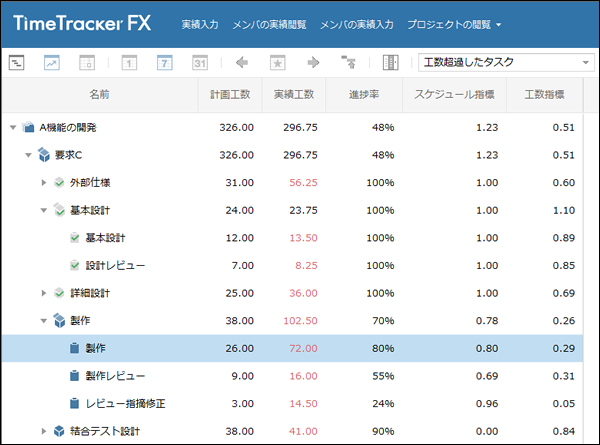The height and width of the screenshot is (445, 600).
Task: Expand the 外部仕様 tree node
Action: coord(44,183)
